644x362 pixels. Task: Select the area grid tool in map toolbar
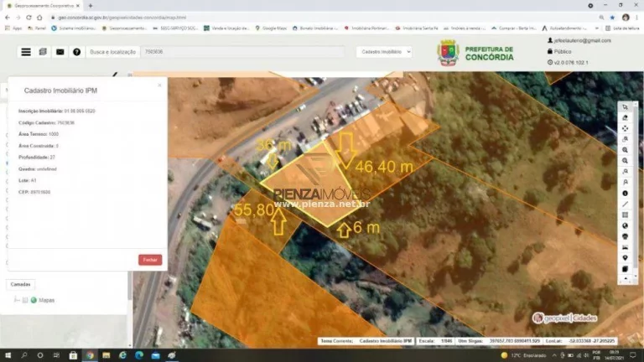[625, 215]
